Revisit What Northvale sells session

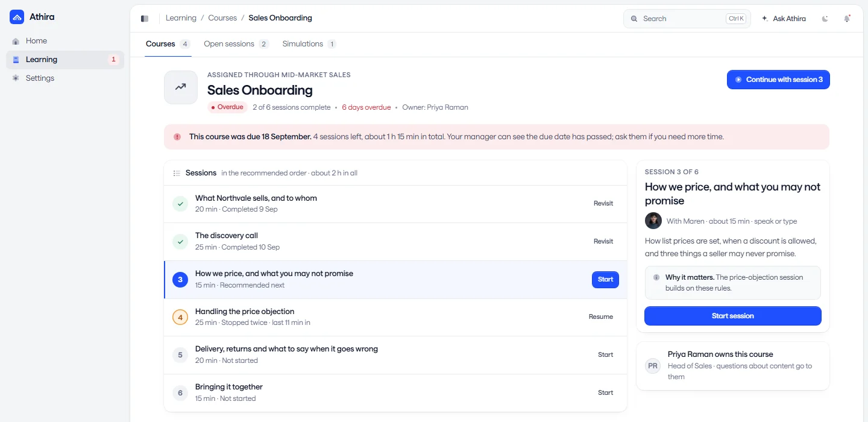[603, 204]
